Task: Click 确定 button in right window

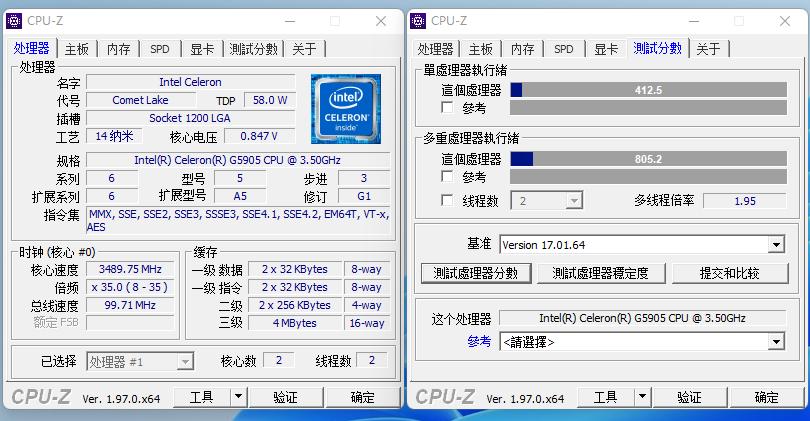Action: coord(767,397)
